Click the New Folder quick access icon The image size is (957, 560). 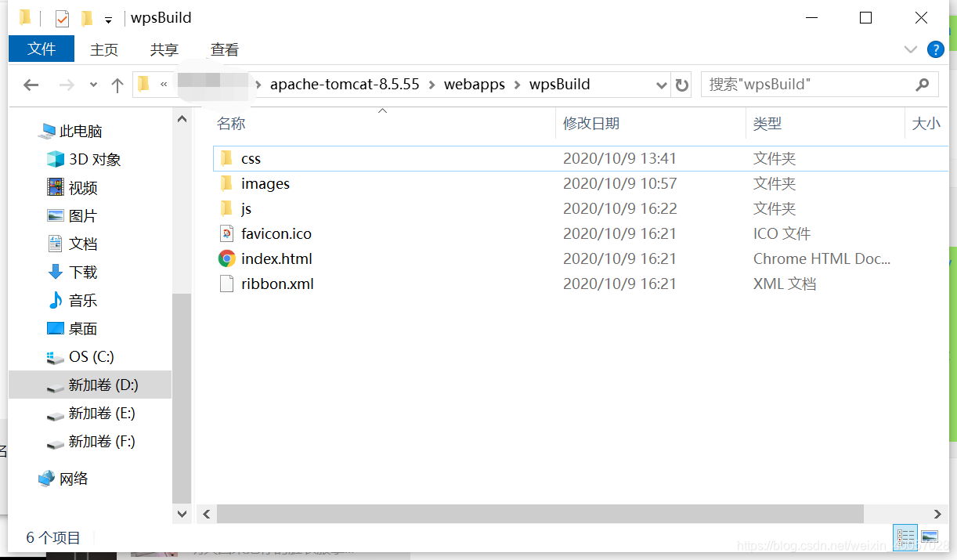pyautogui.click(x=87, y=18)
